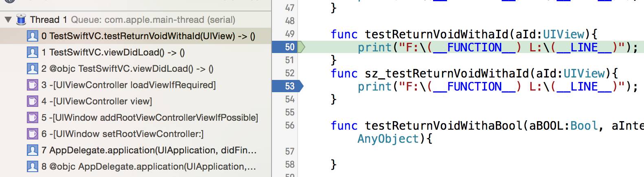Click gutter line number 58
Viewport: 644px width, 177px height.
pos(289,164)
